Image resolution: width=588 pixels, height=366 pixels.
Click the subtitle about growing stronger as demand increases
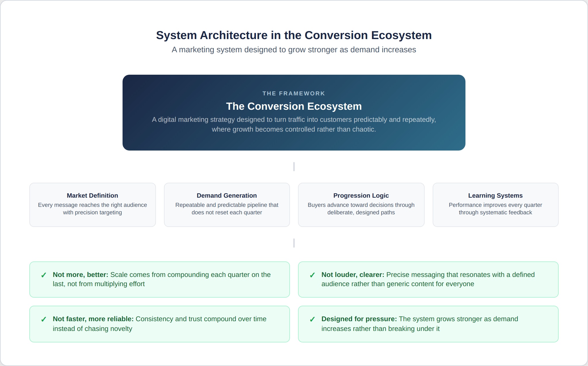pyautogui.click(x=294, y=50)
